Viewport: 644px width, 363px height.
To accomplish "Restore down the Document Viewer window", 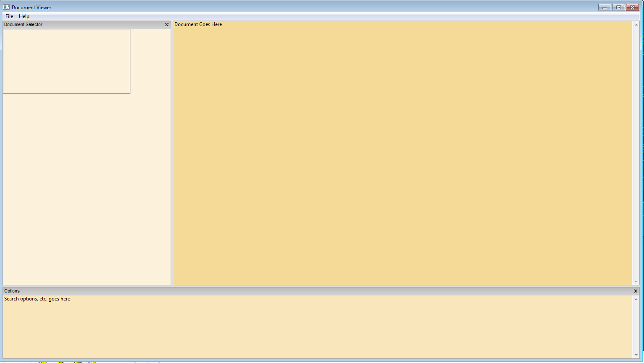I will pos(618,8).
